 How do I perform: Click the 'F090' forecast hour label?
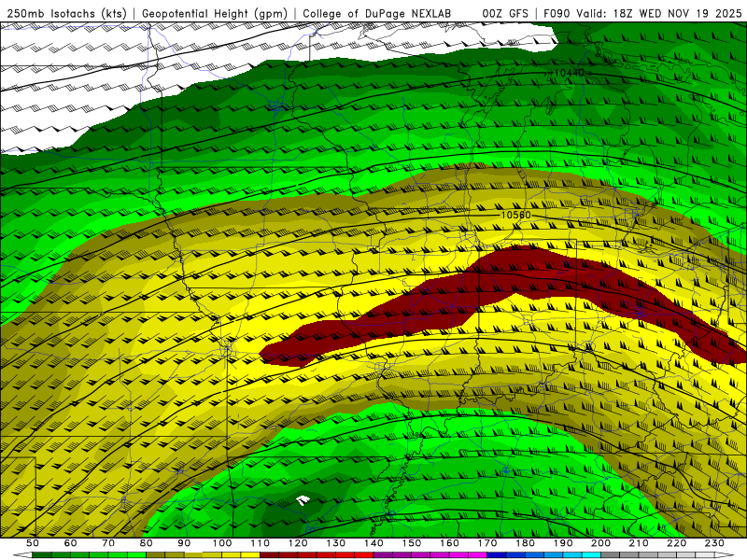[x=557, y=13]
